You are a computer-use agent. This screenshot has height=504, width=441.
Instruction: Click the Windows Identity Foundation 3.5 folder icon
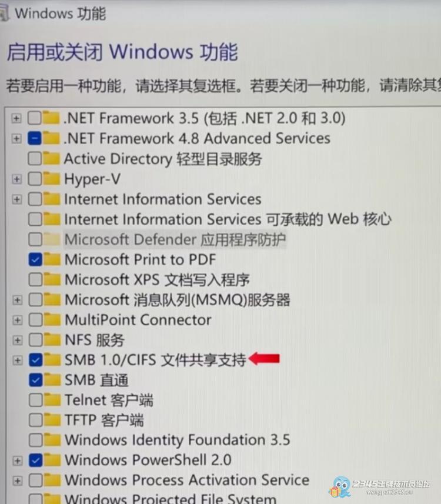[52, 440]
